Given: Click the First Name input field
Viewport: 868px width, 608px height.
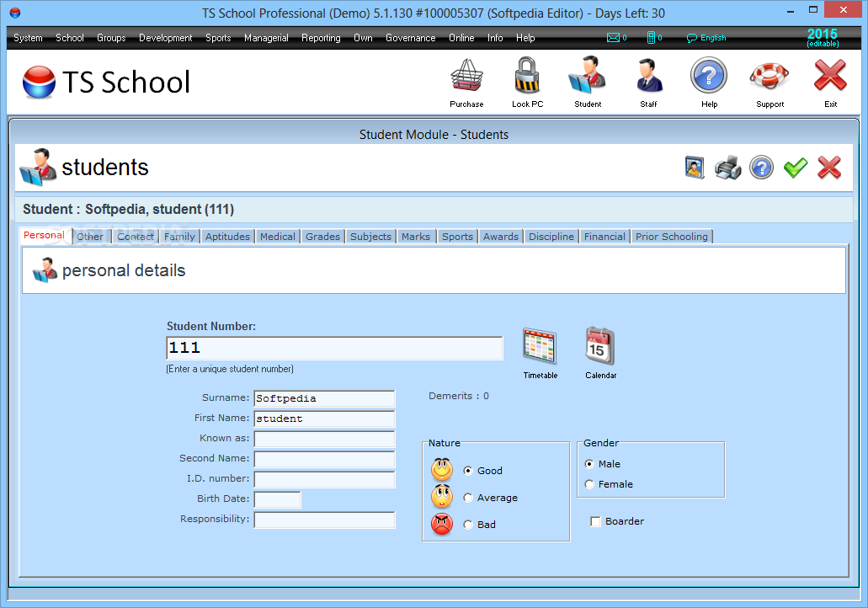Looking at the screenshot, I should click(x=324, y=419).
